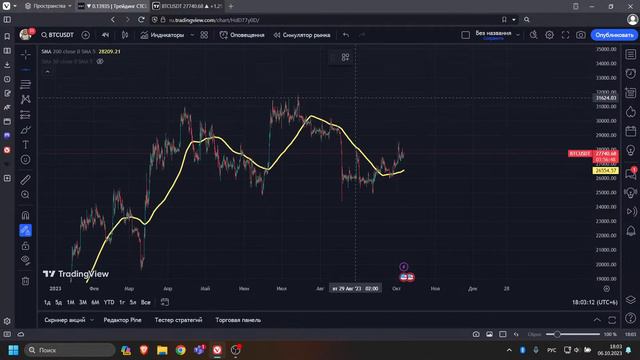This screenshot has height=360, width=640.
Task: Toggle stay-in-drawing mode
Action: pyautogui.click(x=25, y=230)
